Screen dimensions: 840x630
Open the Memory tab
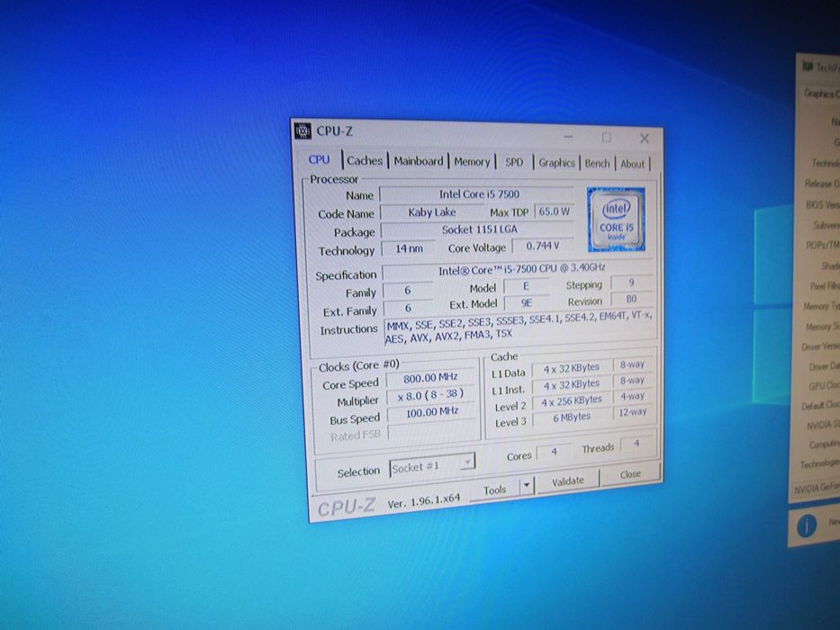tap(472, 162)
